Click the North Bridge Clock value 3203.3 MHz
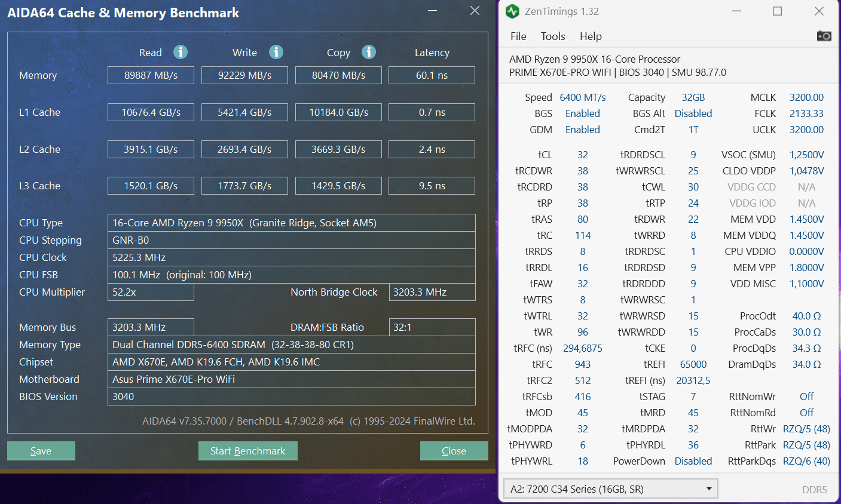The image size is (841, 504). [432, 292]
